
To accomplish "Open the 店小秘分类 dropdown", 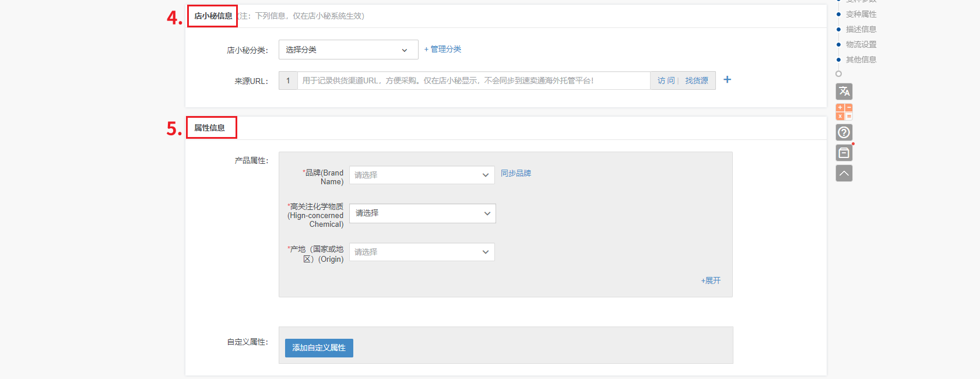I will [x=348, y=50].
